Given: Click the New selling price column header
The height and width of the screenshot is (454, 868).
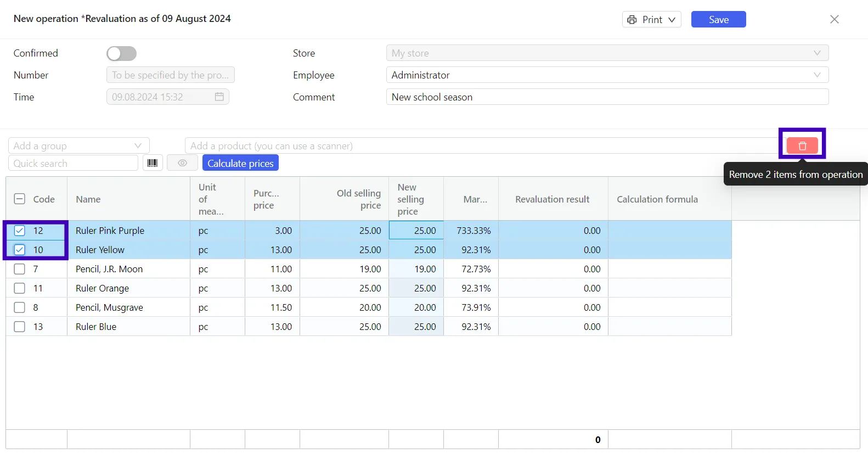Looking at the screenshot, I should (416, 199).
